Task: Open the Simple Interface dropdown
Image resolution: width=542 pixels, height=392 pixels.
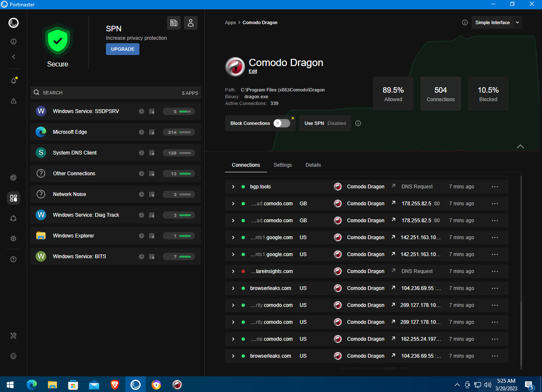Action: 497,22
